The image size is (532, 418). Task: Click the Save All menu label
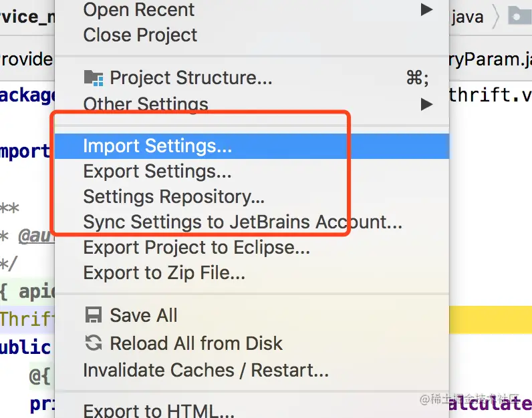(144, 315)
